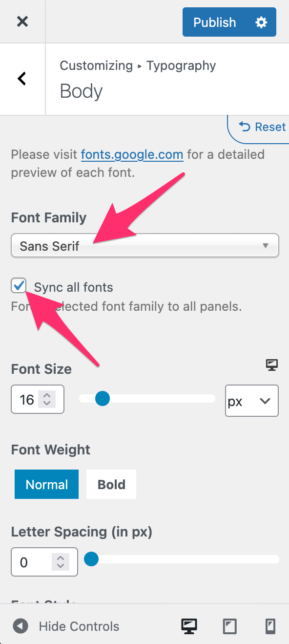The height and width of the screenshot is (644, 289).
Task: Click the Font Size slider handle
Action: [x=102, y=399]
